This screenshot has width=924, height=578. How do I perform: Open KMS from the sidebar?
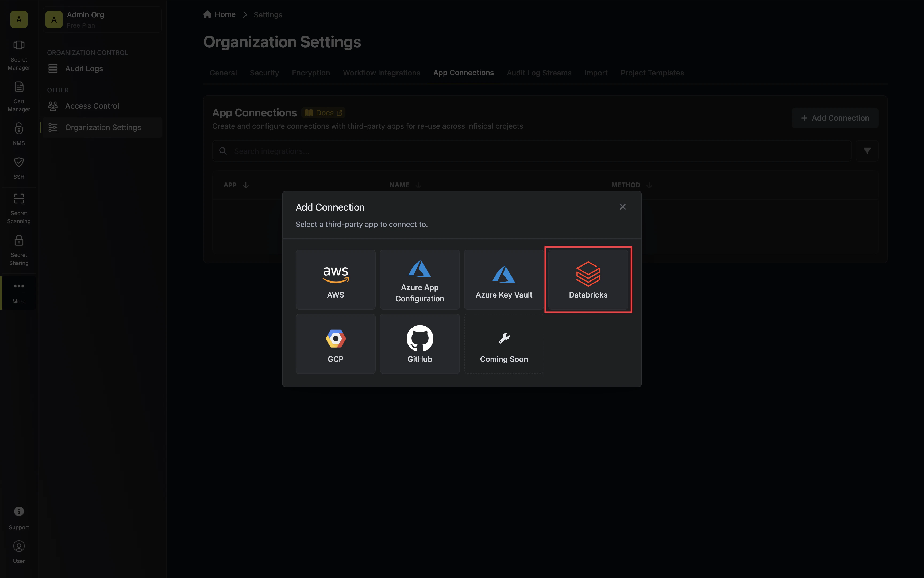[19, 134]
